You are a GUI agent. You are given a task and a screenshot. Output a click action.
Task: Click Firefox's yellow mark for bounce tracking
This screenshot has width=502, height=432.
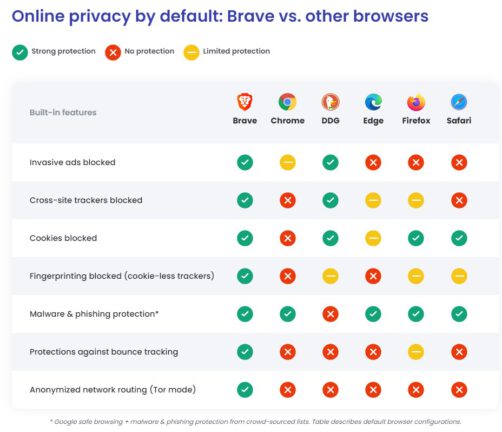[416, 352]
